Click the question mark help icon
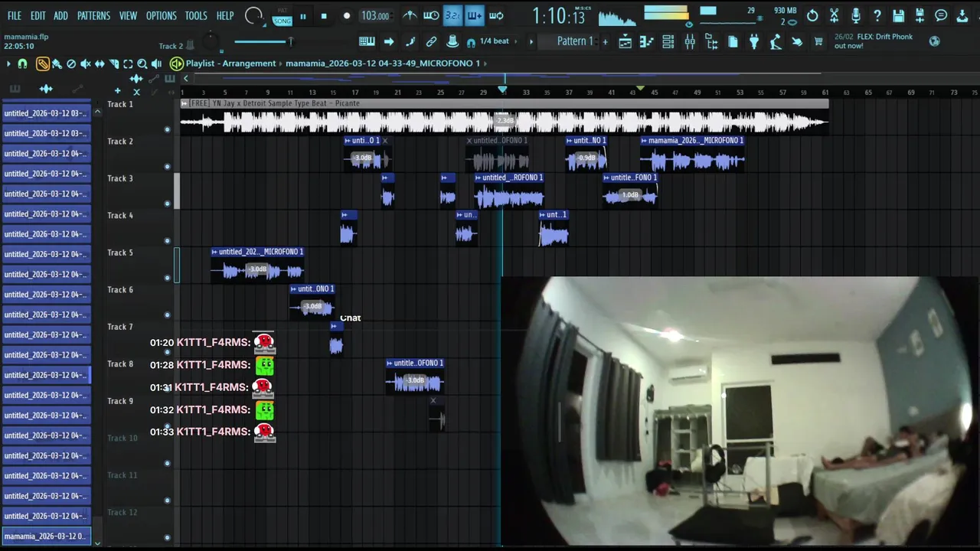Image resolution: width=980 pixels, height=551 pixels. [x=877, y=16]
